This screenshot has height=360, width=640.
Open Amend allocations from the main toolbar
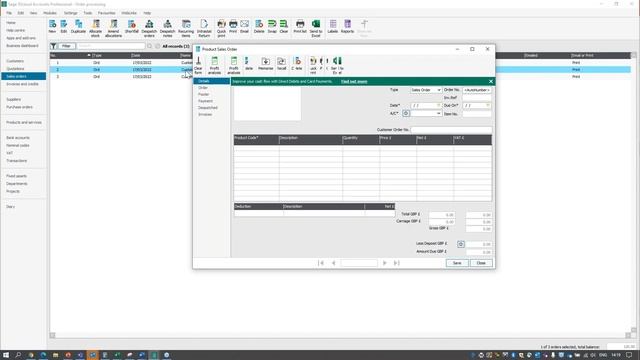point(113,29)
